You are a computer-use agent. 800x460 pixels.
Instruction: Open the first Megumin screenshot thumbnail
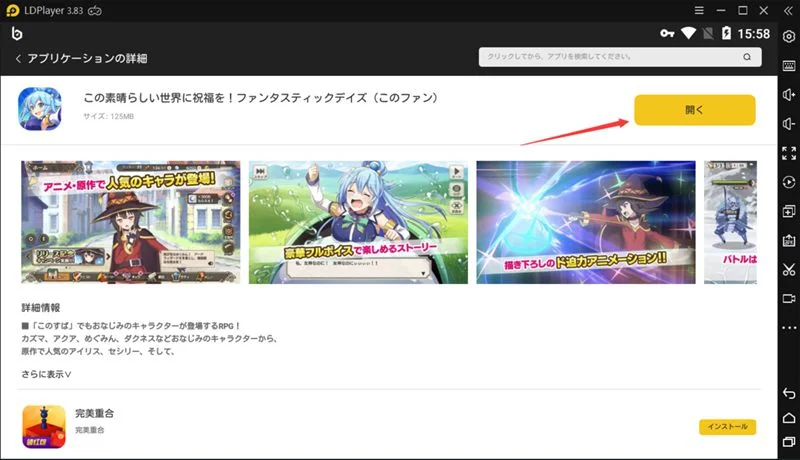click(131, 222)
